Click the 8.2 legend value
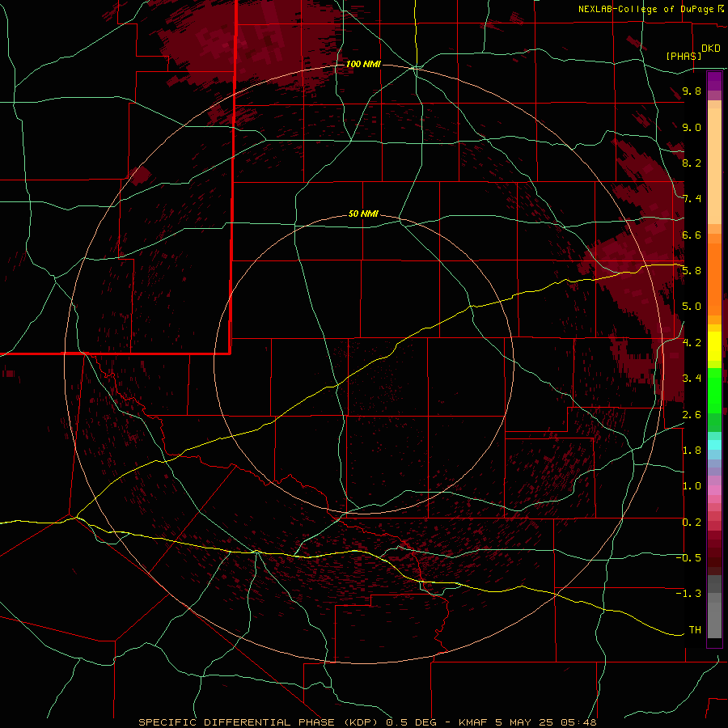The width and height of the screenshot is (728, 728). pyautogui.click(x=692, y=163)
